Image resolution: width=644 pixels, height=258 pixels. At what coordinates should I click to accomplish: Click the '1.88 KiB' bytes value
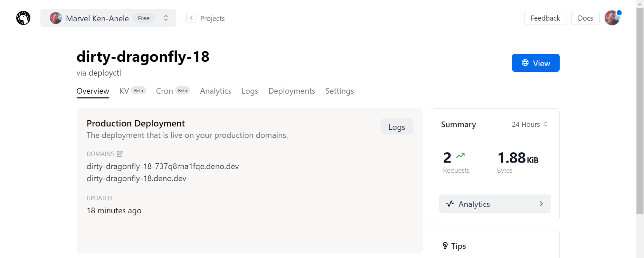[x=518, y=158]
